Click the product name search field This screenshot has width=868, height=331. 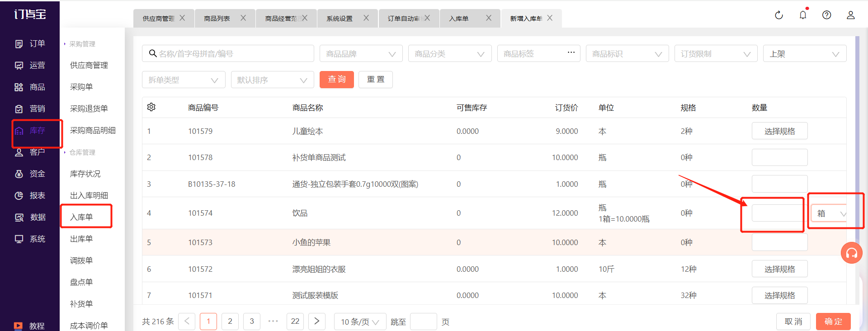click(228, 54)
